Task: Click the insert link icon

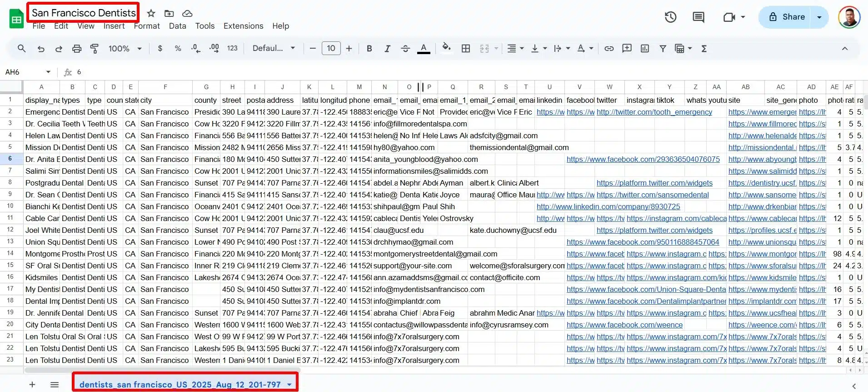Action: click(609, 49)
